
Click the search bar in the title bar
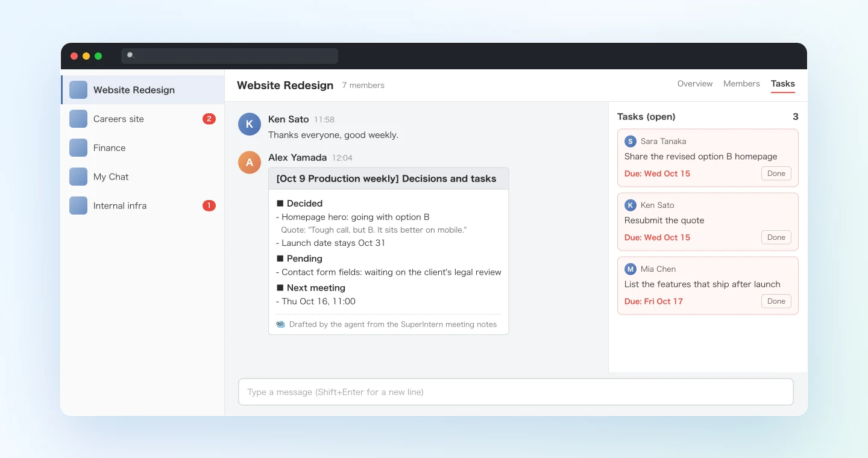230,55
